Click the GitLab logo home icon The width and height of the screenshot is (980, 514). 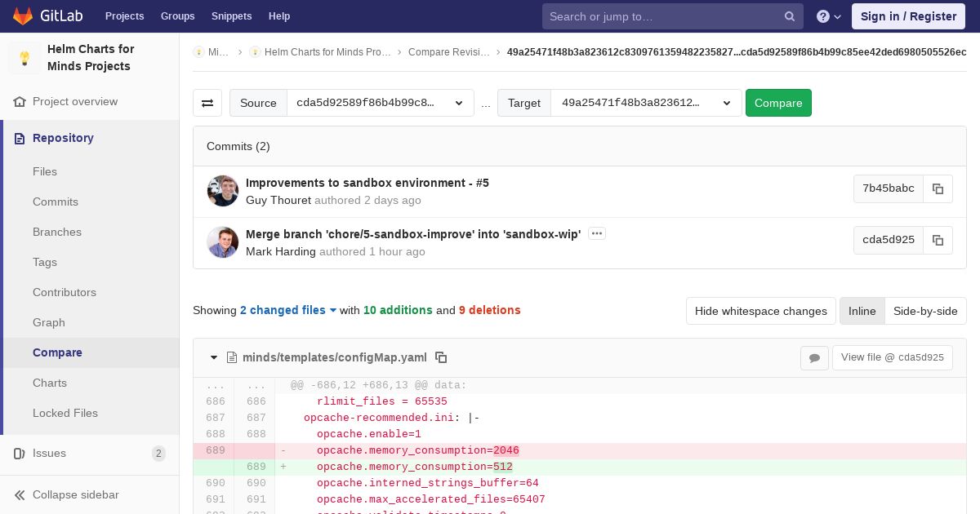pos(23,16)
